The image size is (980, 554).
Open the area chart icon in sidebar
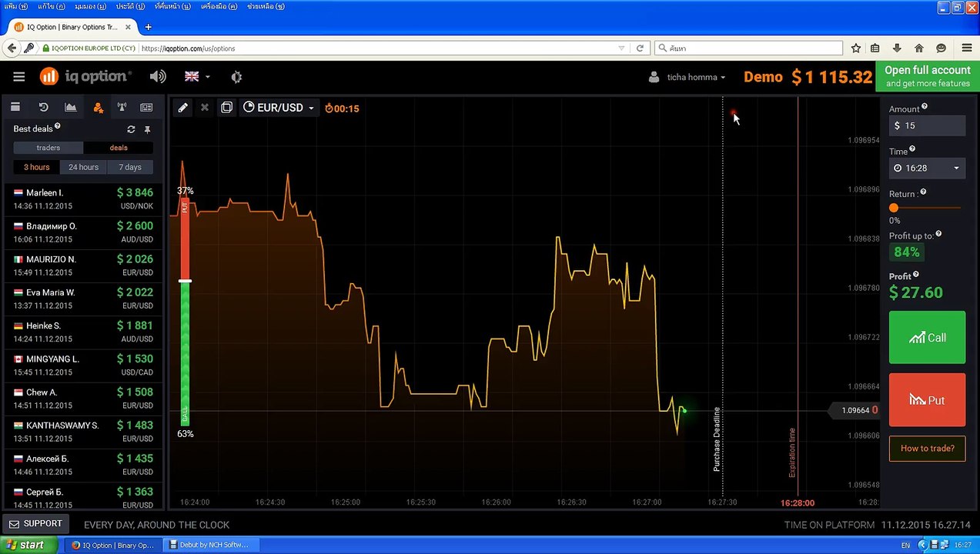pos(71,108)
